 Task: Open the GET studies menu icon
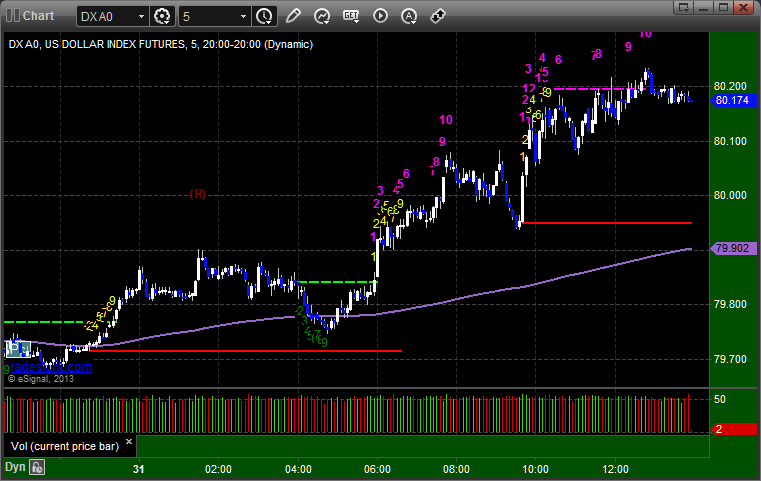[351, 16]
